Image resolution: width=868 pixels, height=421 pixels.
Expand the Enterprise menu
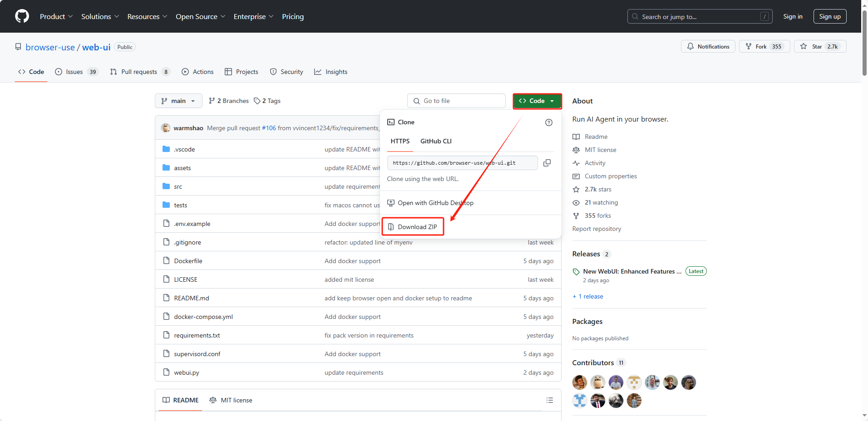(x=253, y=16)
